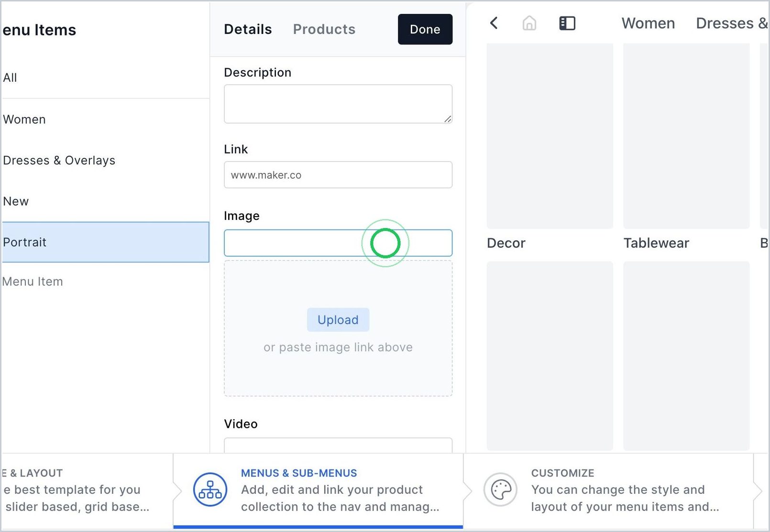The height and width of the screenshot is (532, 770).
Task: Click the Image link input field
Action: coord(338,243)
